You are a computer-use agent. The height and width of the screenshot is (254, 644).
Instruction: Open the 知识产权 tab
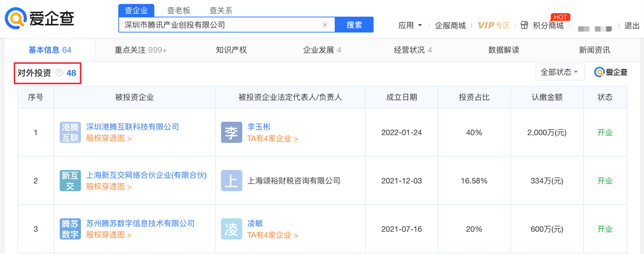tap(231, 50)
